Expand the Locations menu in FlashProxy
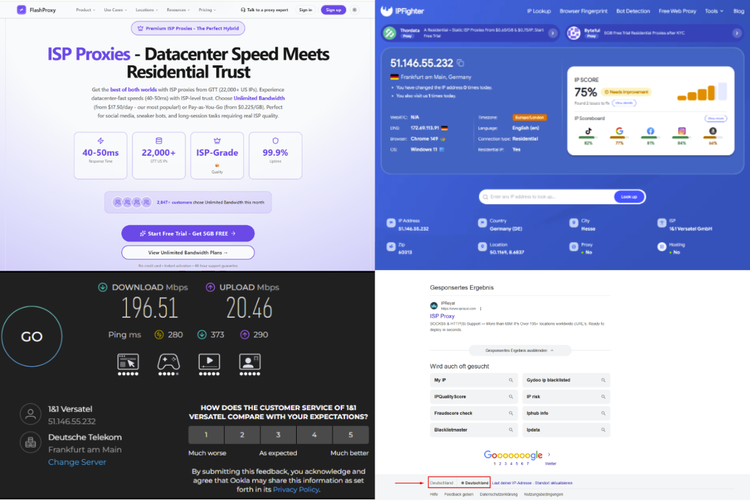 coord(147,10)
